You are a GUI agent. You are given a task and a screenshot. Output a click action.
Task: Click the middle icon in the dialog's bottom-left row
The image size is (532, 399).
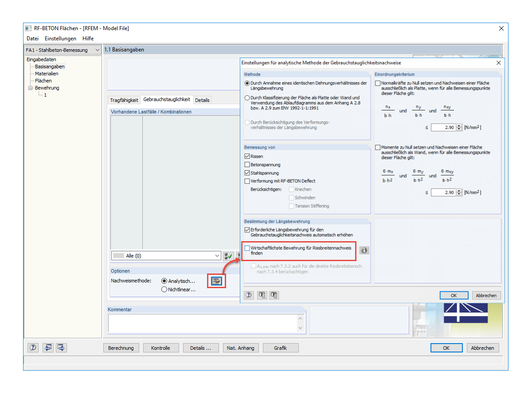[x=262, y=295]
